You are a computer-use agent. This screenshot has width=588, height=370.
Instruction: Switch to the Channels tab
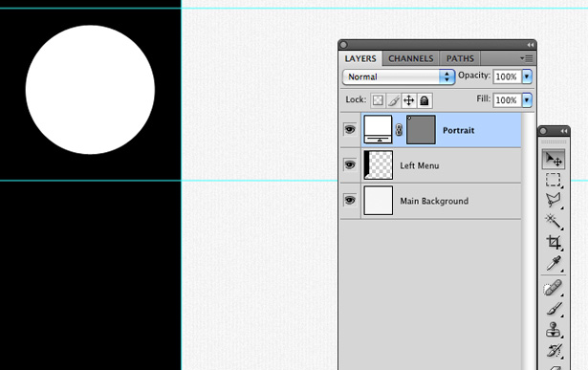click(x=410, y=59)
